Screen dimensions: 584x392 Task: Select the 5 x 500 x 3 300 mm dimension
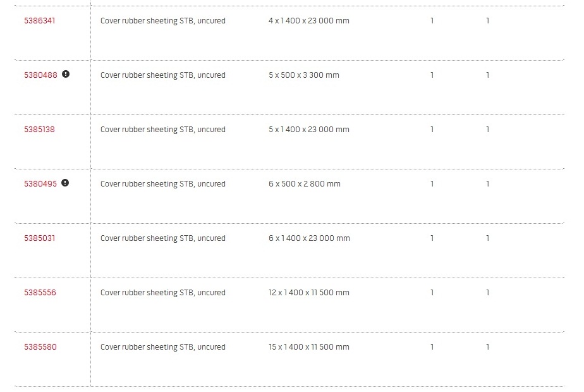[x=304, y=75]
